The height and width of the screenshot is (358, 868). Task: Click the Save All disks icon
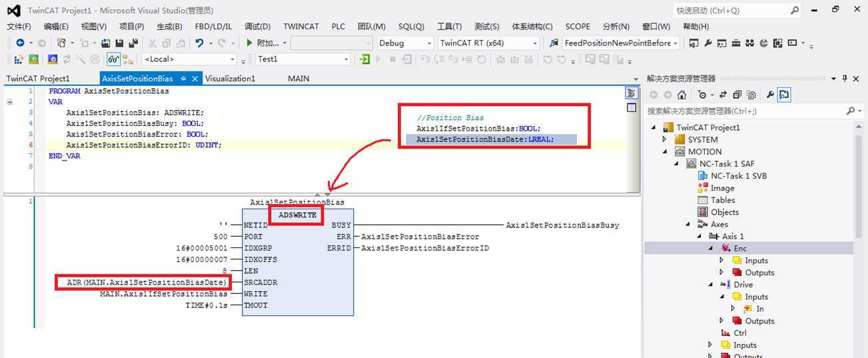pos(133,43)
